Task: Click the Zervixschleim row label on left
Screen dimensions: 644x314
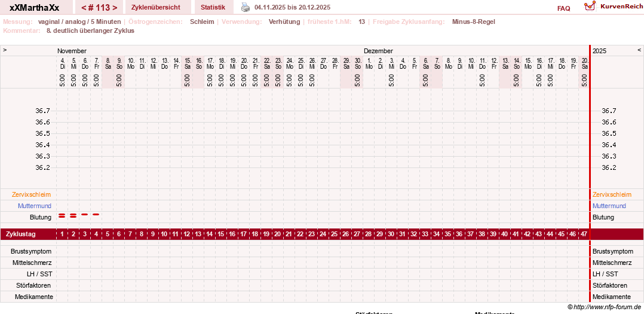Action: (x=35, y=194)
